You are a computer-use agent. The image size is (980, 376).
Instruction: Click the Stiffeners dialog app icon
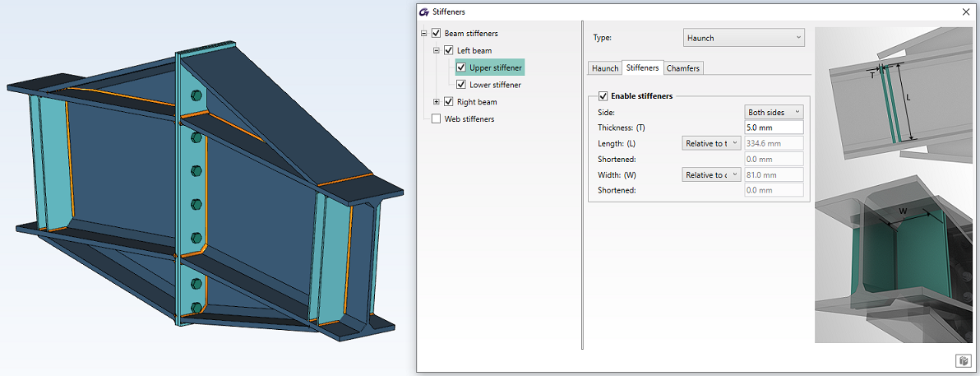(x=424, y=12)
